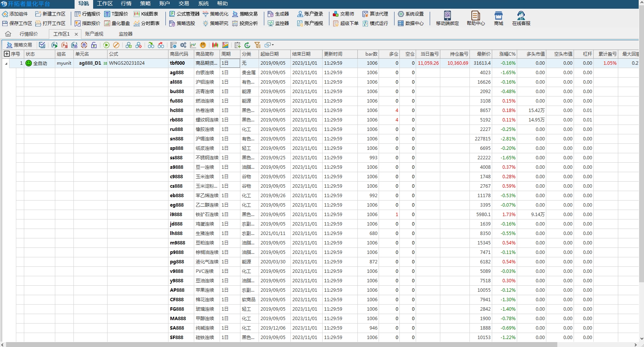The height and width of the screenshot is (347, 644).
Task: Open the link icon dropdown arrow
Action: pos(273,45)
